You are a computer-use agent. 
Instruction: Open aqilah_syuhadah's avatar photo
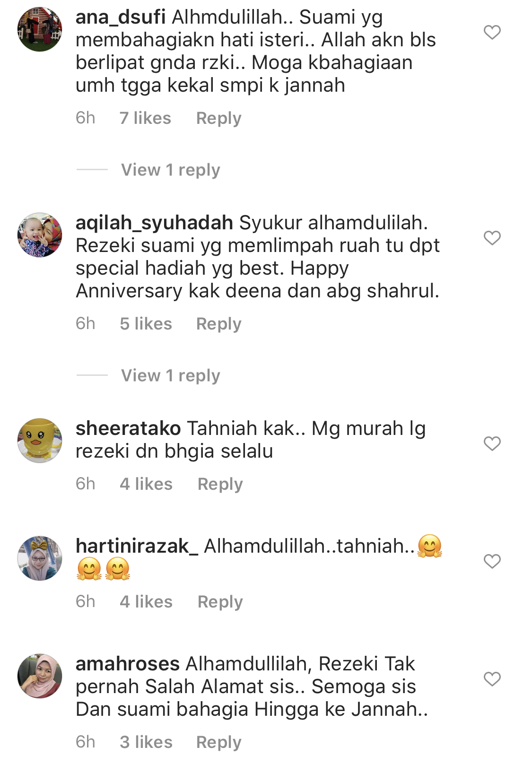40,235
